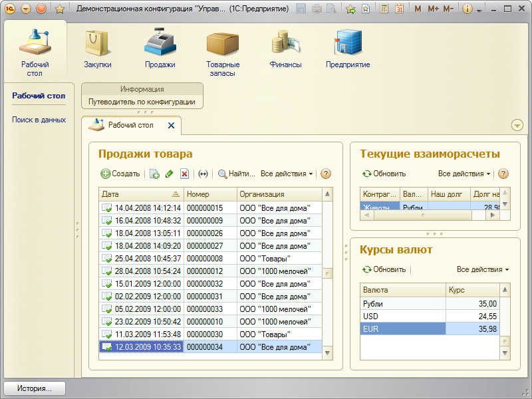Select the Рабочий стол tab
The image size is (532, 399).
(130, 125)
